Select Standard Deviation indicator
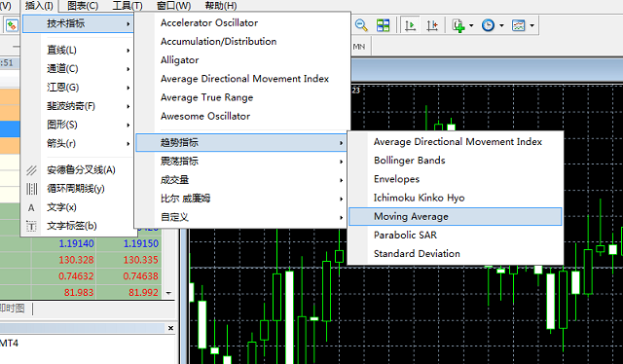 coord(456,254)
